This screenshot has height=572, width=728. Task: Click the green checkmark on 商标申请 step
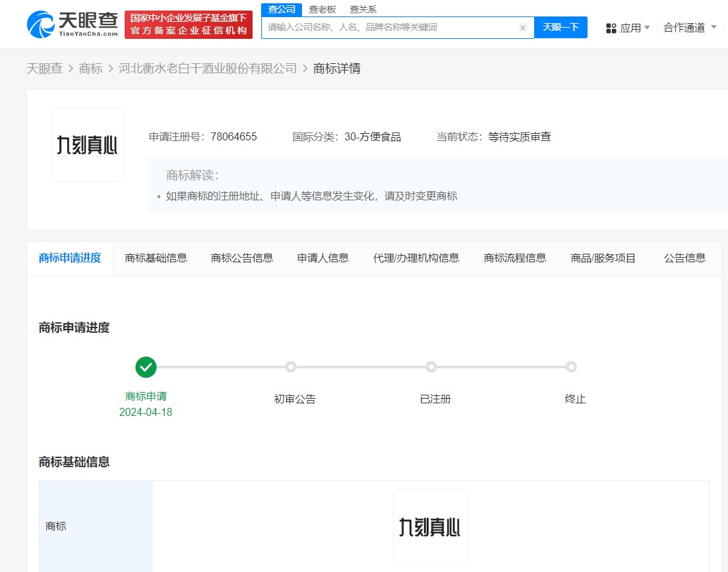(x=146, y=367)
